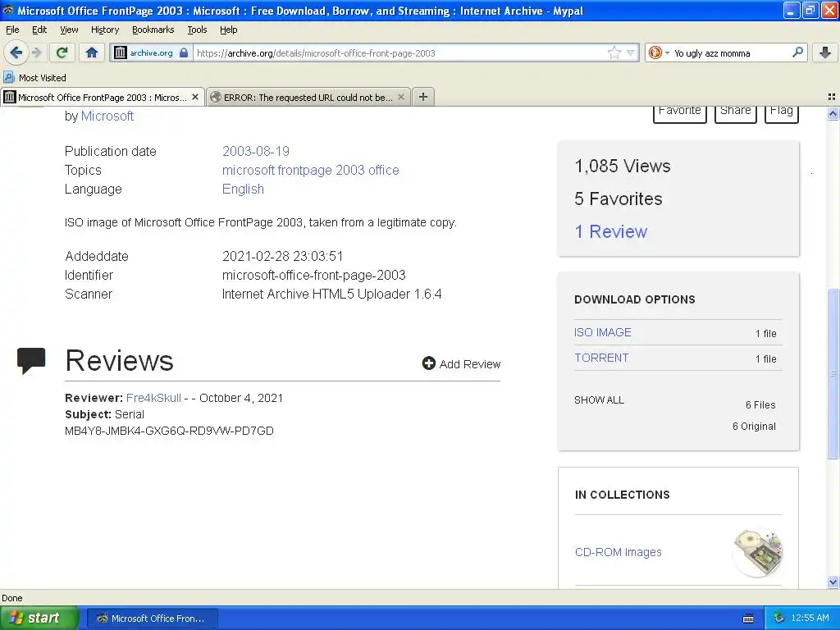
Task: Download the ISO IMAGE file
Action: click(x=603, y=332)
